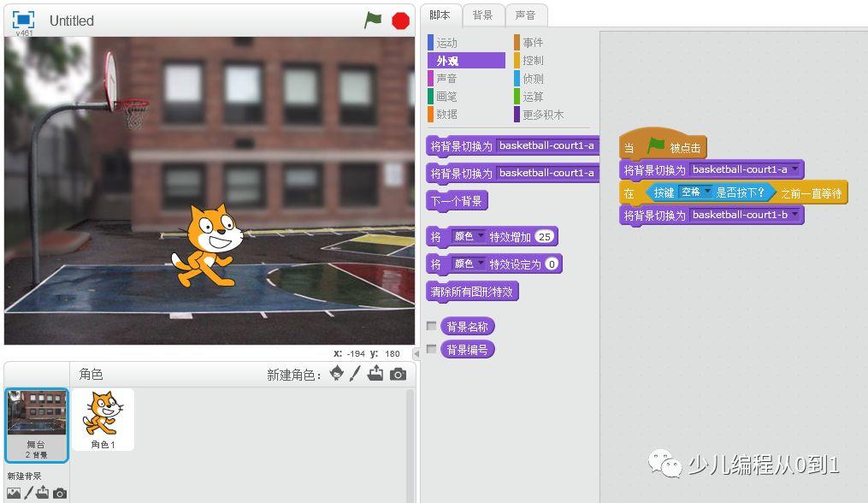Edit the value 25 in 特效增加 block
The width and height of the screenshot is (868, 503).
click(x=544, y=237)
